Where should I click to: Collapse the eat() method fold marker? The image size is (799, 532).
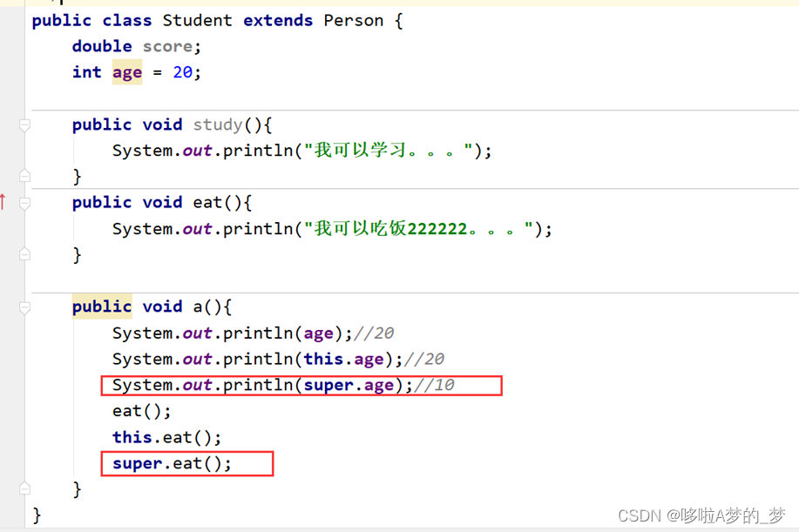(24, 204)
